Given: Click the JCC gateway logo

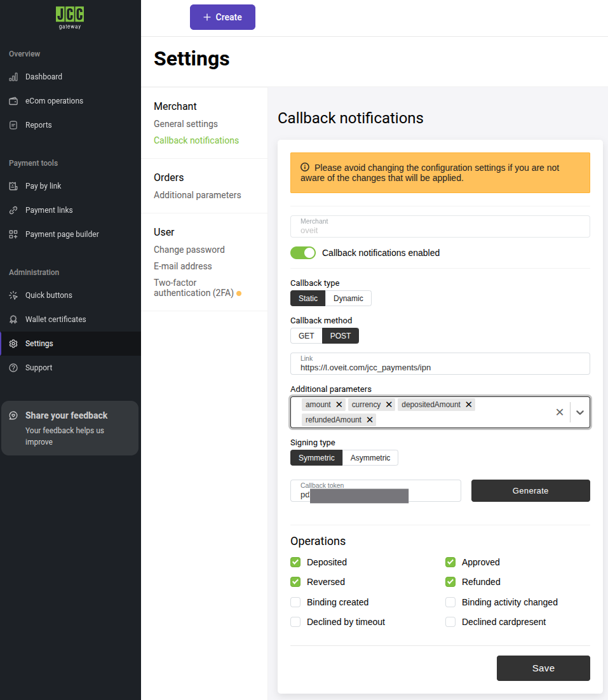Looking at the screenshot, I should 69,17.
